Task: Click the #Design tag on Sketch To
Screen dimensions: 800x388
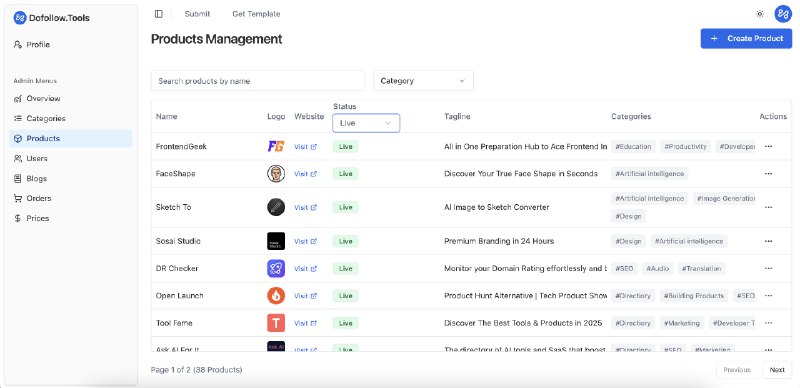Action: pyautogui.click(x=629, y=216)
